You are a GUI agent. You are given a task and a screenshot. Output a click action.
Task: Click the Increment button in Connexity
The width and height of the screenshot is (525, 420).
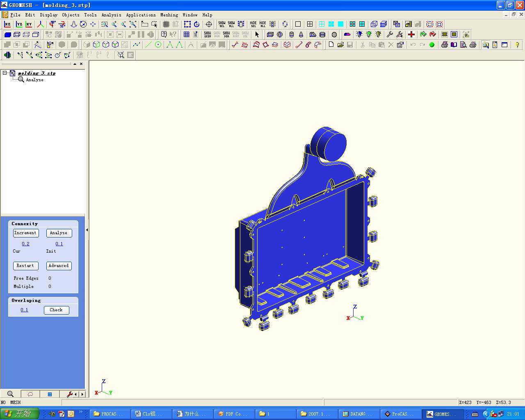pos(26,233)
